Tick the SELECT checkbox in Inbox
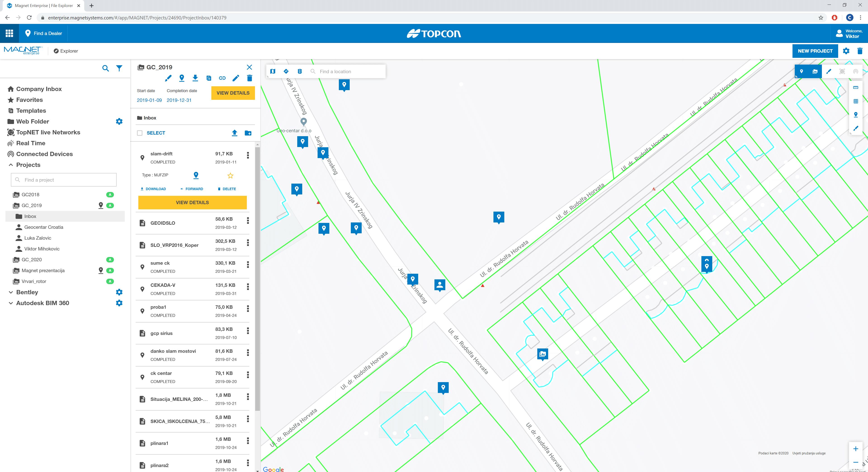This screenshot has height=472, width=868. click(140, 133)
